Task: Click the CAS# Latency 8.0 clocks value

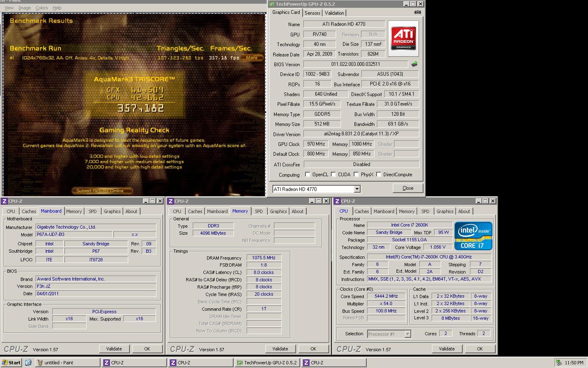Action: pos(264,272)
